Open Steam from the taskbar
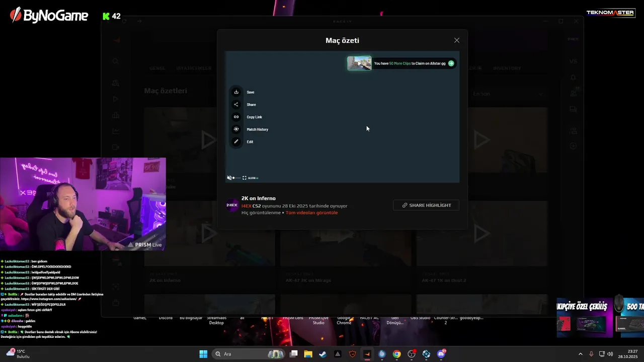 pyautogui.click(x=323, y=354)
